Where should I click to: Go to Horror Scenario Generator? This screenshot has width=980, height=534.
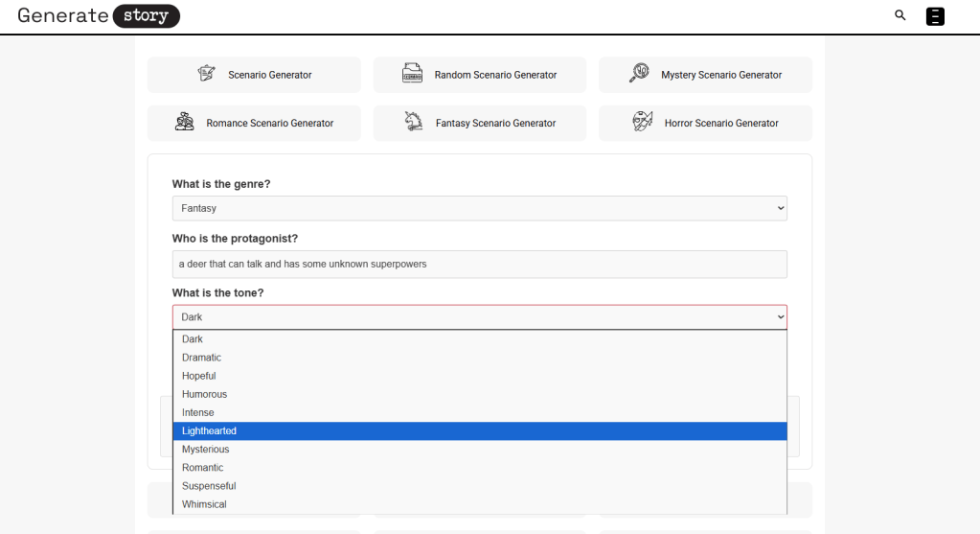pyautogui.click(x=720, y=123)
